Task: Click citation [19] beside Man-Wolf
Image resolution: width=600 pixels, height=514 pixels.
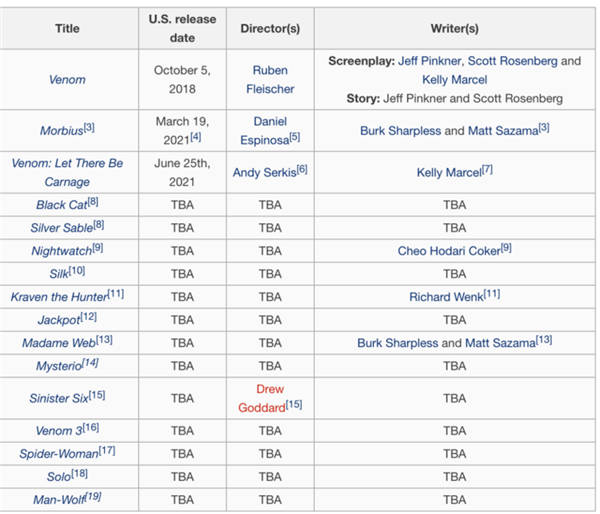Action: tap(93, 496)
